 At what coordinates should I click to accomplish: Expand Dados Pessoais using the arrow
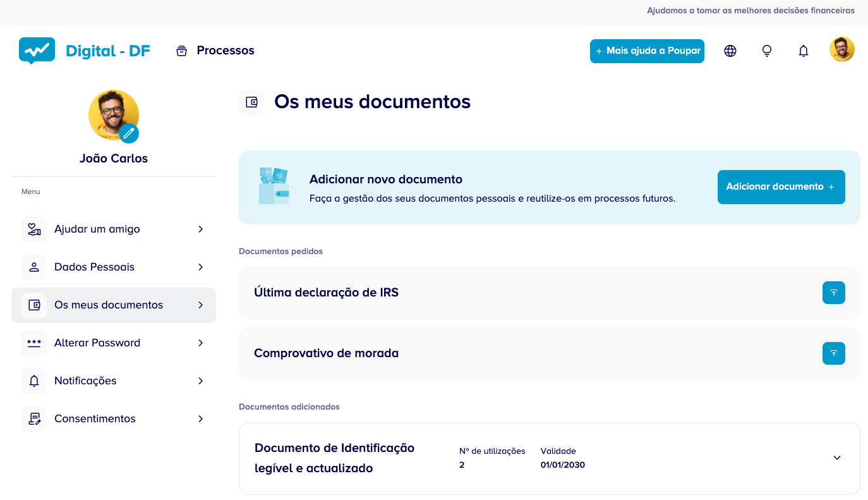click(200, 267)
